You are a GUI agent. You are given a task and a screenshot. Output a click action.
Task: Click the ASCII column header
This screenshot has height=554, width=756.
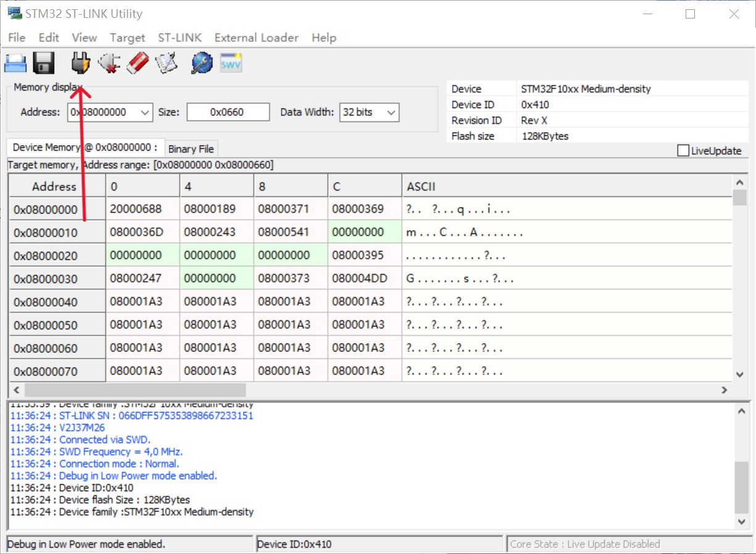tap(566, 186)
